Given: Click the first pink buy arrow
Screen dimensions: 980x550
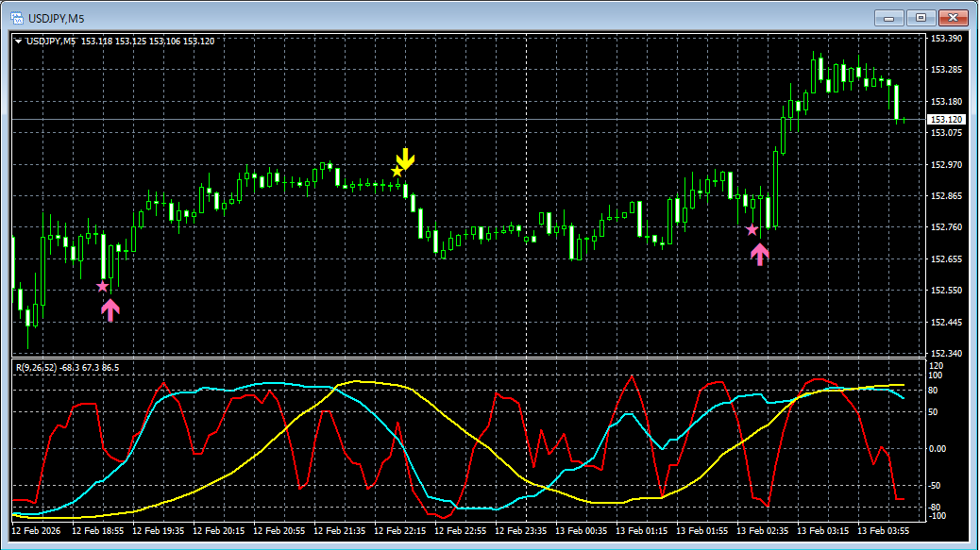Looking at the screenshot, I should point(110,310).
